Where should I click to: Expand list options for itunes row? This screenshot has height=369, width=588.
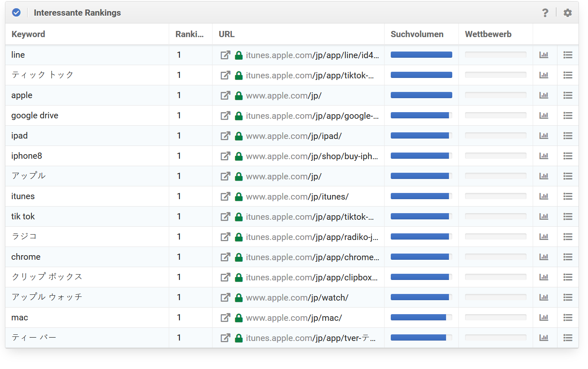568,196
